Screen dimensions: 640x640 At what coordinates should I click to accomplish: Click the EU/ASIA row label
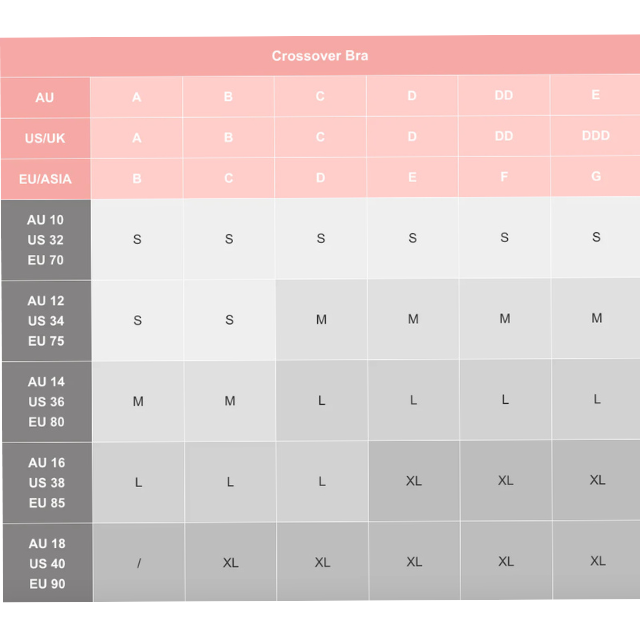(x=45, y=179)
